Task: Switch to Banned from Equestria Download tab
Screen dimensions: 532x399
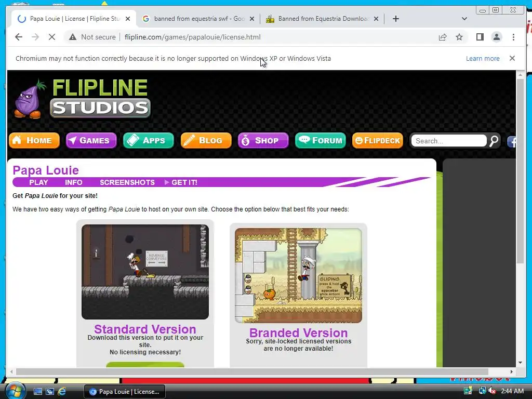Action: [322, 19]
